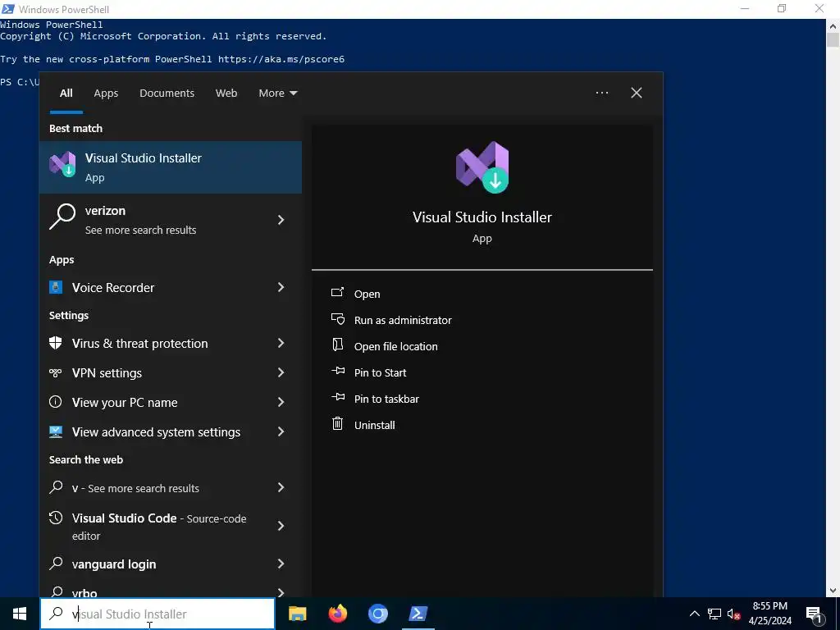Click the Visual Studio Code web suggestion text
840x630 pixels.
tap(159, 526)
